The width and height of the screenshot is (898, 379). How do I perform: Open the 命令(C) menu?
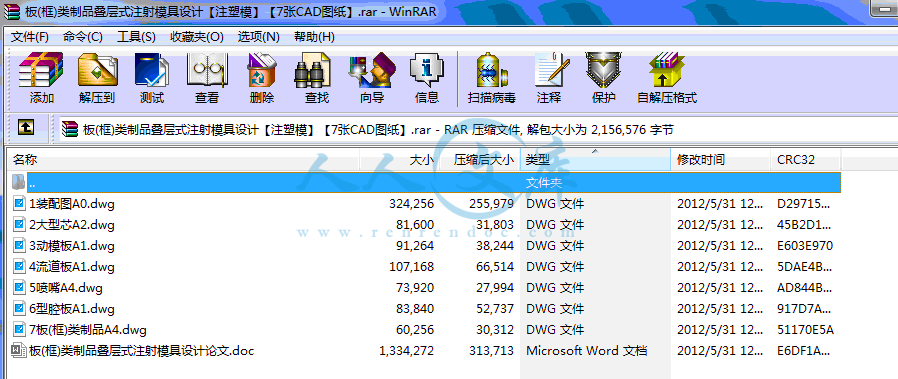pos(82,37)
